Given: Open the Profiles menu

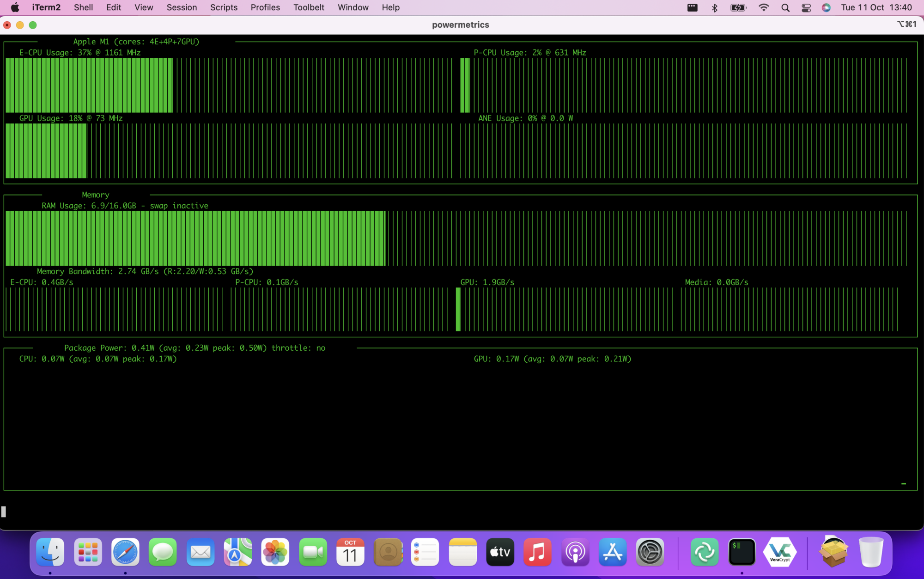Looking at the screenshot, I should coord(265,8).
